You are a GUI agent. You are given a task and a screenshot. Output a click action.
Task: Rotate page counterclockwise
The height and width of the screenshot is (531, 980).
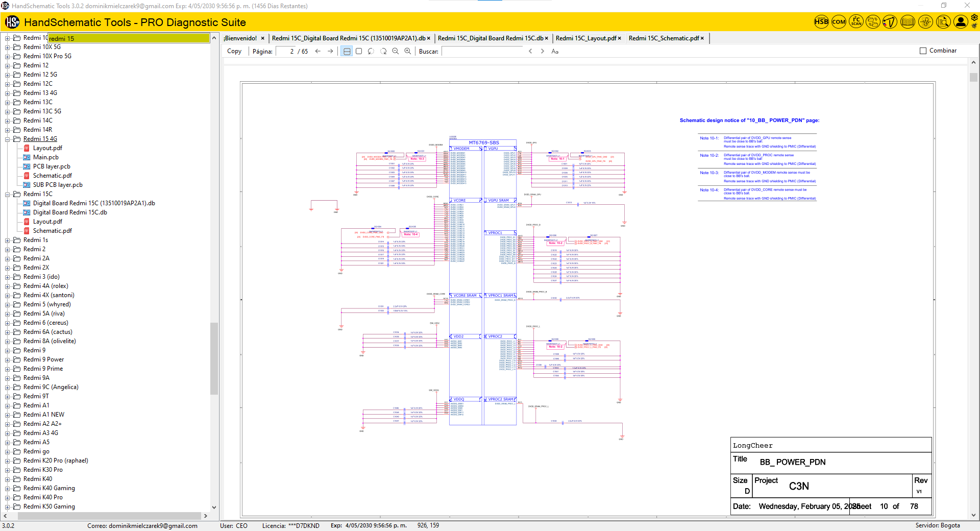pyautogui.click(x=371, y=51)
